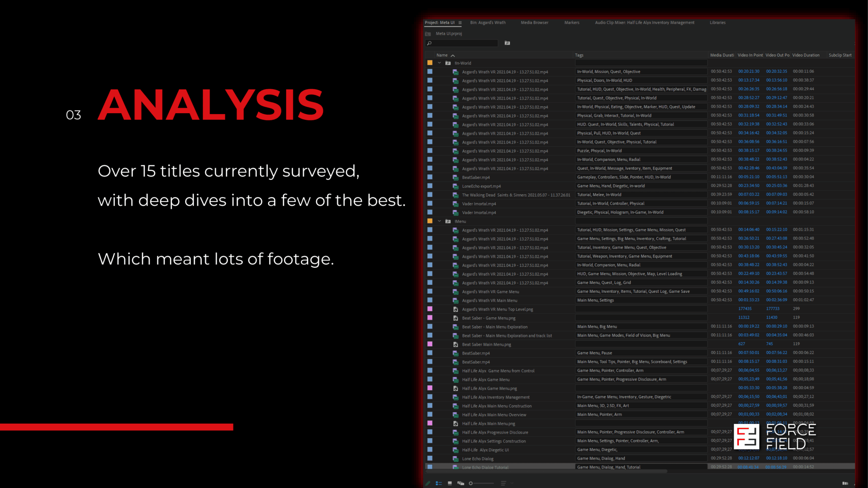Select row Beat Saber - Main Menu Exploration and track list
The width and height of the screenshot is (868, 488).
639,335
